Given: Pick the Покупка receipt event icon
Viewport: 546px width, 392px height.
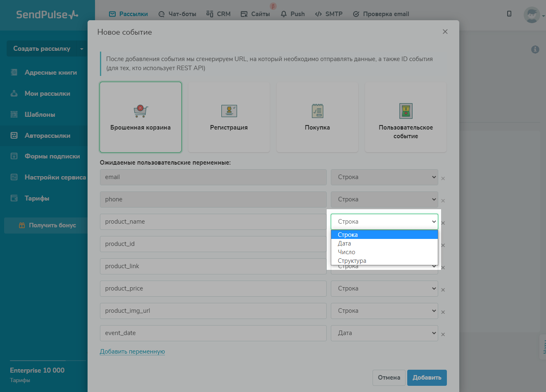Looking at the screenshot, I should click(x=317, y=111).
